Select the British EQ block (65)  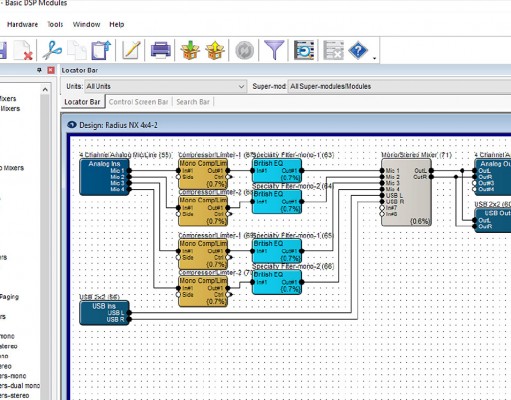277,251
